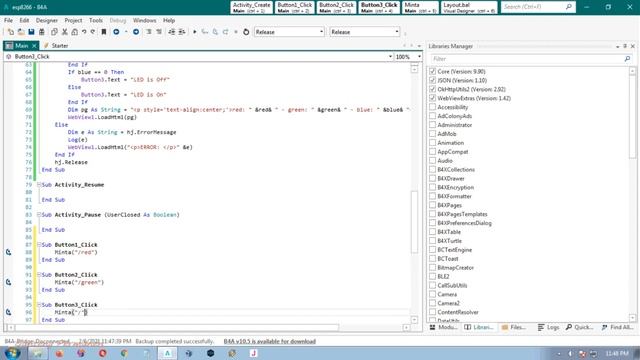Click the restart circular arrow icon
The width and height of the screenshot is (640, 360).
coord(246,32)
